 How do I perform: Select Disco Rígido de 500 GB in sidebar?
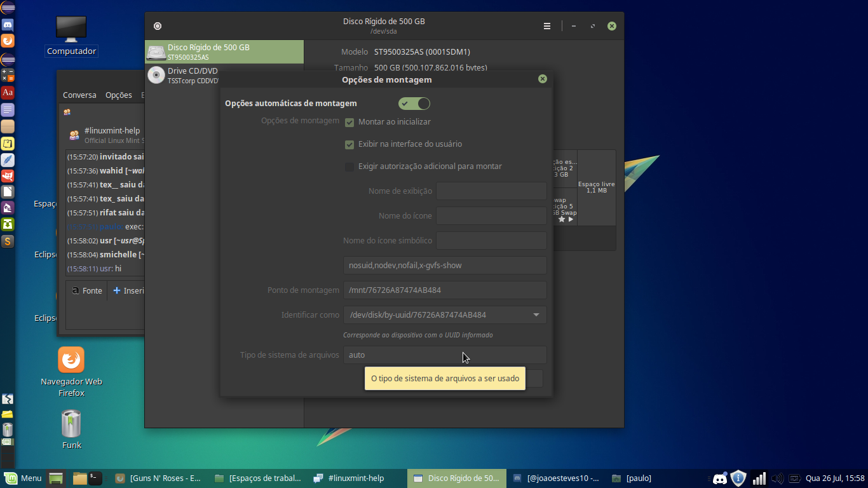[224, 52]
